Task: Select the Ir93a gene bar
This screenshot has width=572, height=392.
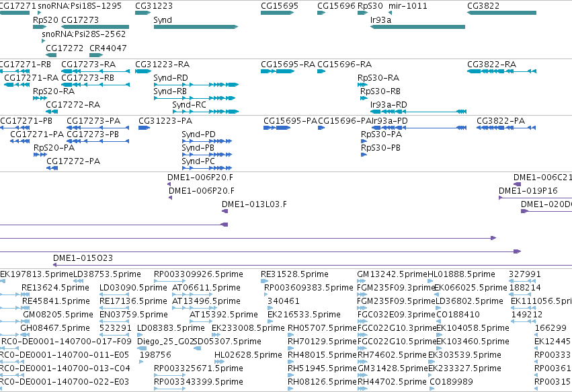Action: (417, 27)
